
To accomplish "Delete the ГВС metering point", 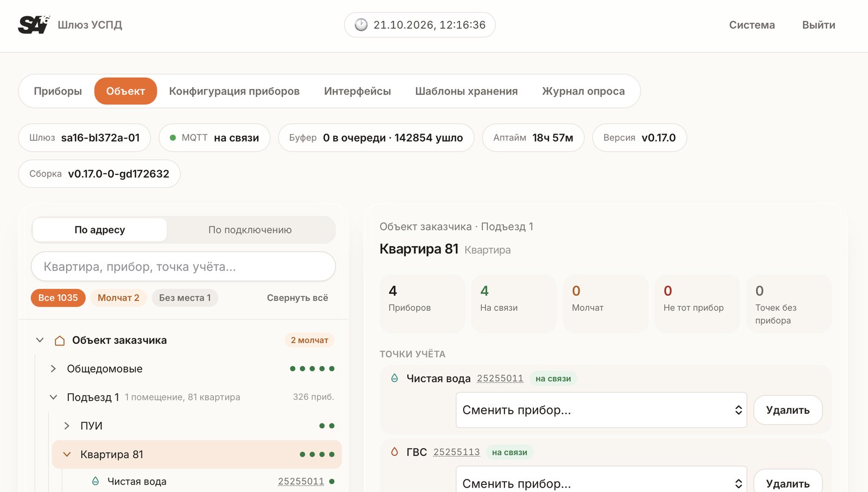I will coord(788,481).
